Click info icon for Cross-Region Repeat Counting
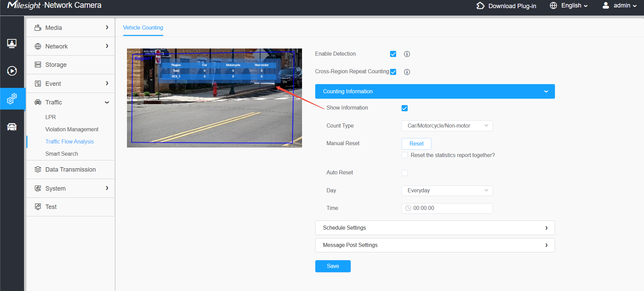 point(407,72)
